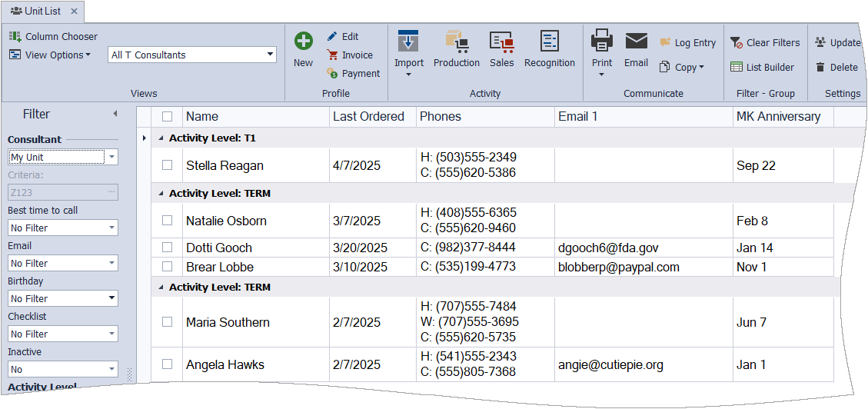Open the View Options menu
The width and height of the screenshot is (868, 409).
(x=50, y=55)
